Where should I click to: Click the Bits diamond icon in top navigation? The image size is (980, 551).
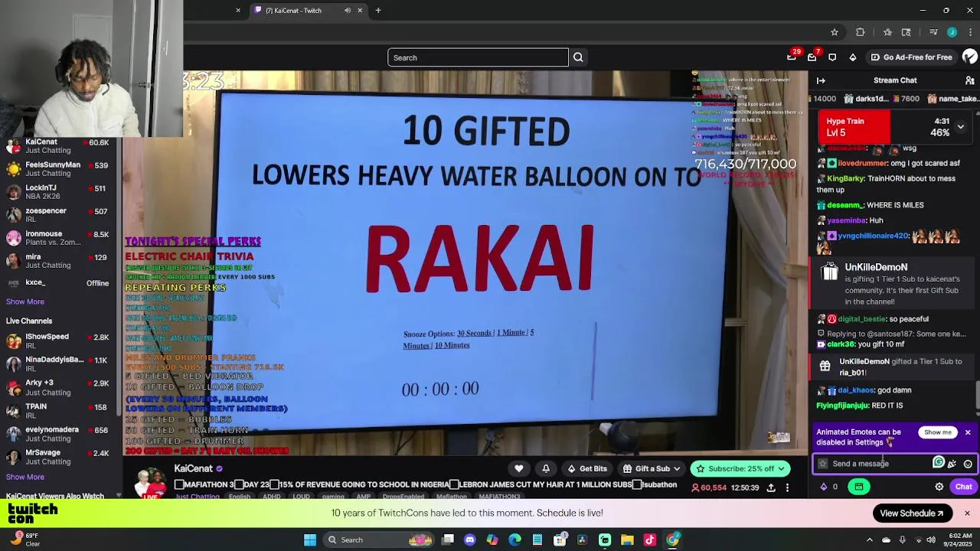click(852, 57)
